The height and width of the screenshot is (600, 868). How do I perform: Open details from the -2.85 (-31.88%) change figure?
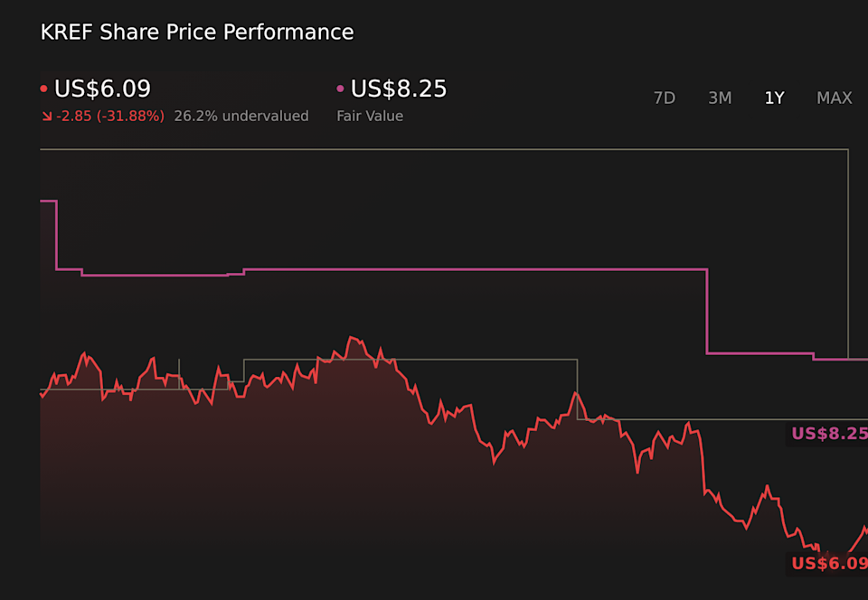pos(109,116)
